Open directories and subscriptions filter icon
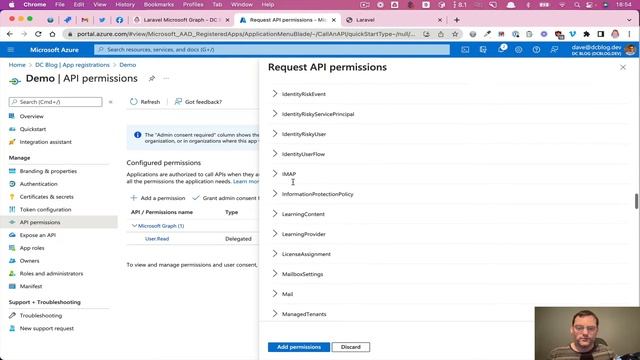This screenshot has height=360, width=640. 483,50
